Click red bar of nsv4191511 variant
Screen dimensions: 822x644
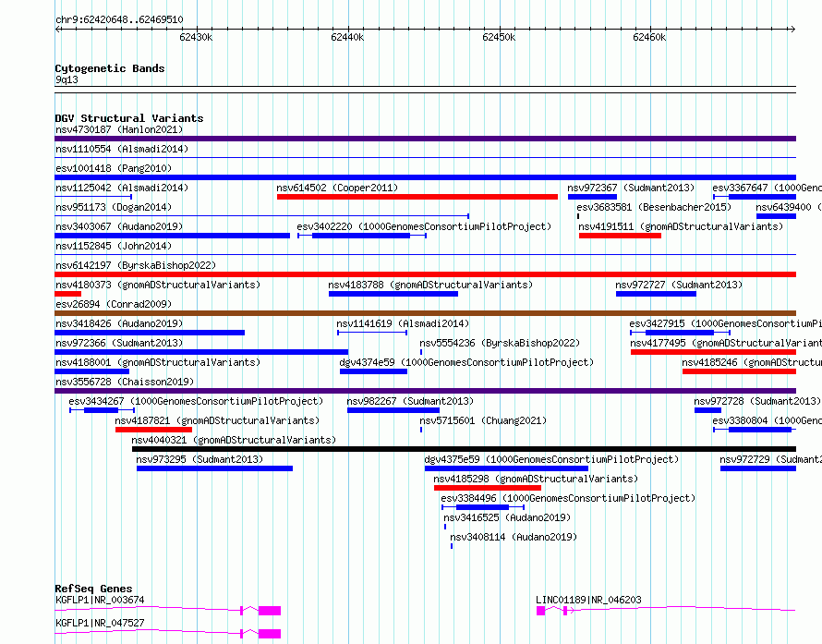point(620,236)
